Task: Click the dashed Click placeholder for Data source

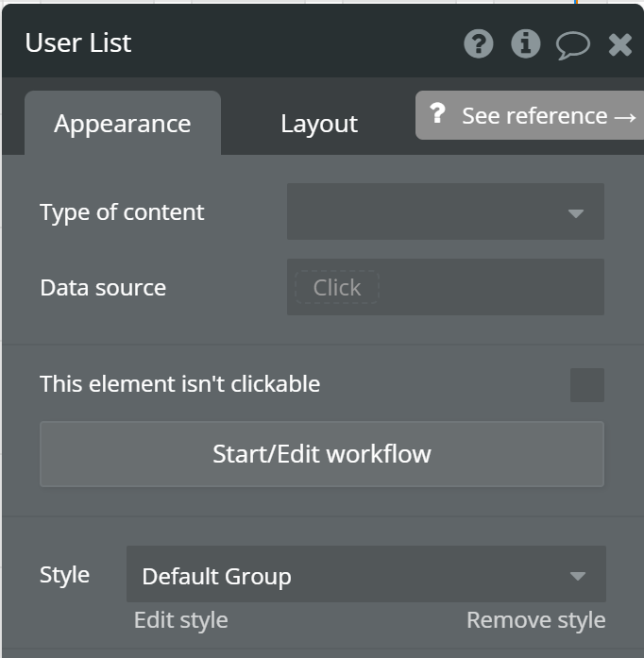Action: (337, 287)
